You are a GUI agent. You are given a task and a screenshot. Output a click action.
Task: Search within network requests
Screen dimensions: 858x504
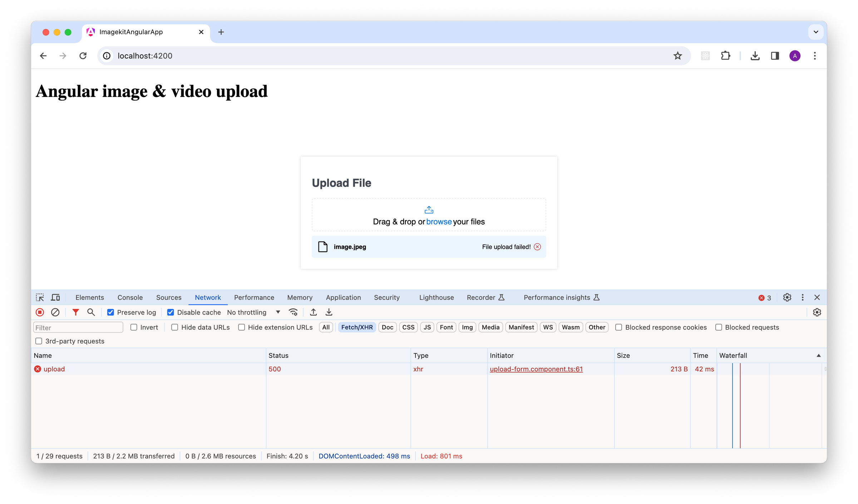tap(91, 312)
